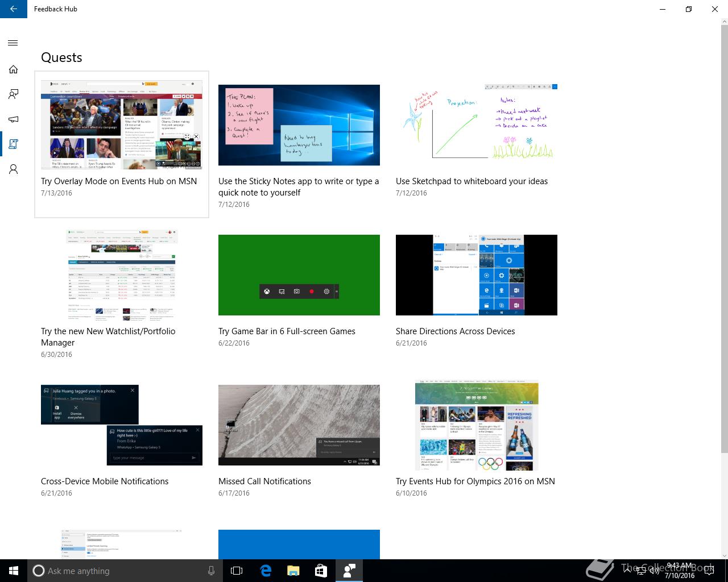The width and height of the screenshot is (728, 582).
Task: Activate the Cortana microphone icon
Action: click(211, 571)
